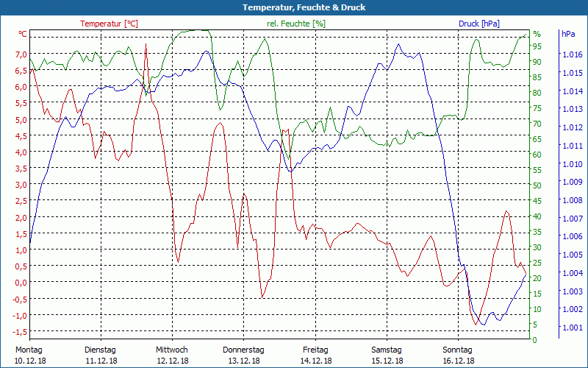The image size is (588, 368).
Task: Click the '2,5' temperature axis value
Action: click(x=21, y=201)
